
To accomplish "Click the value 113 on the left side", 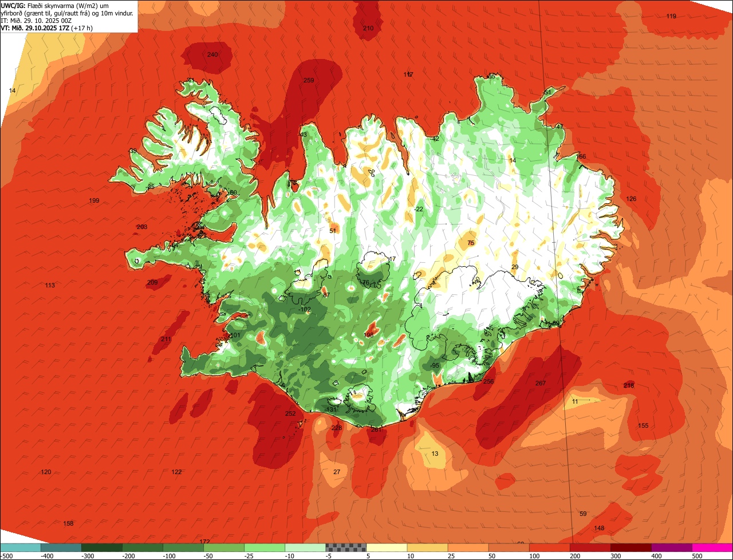I will (50, 285).
